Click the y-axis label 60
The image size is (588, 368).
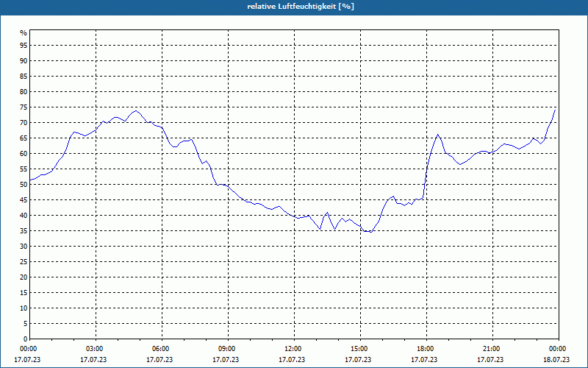tap(24, 154)
